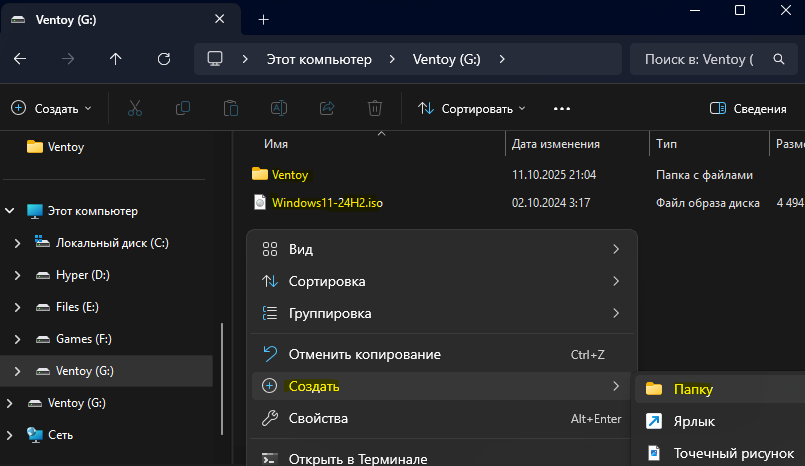Click the Cut scissors icon in toolbar
805x466 pixels.
point(134,108)
